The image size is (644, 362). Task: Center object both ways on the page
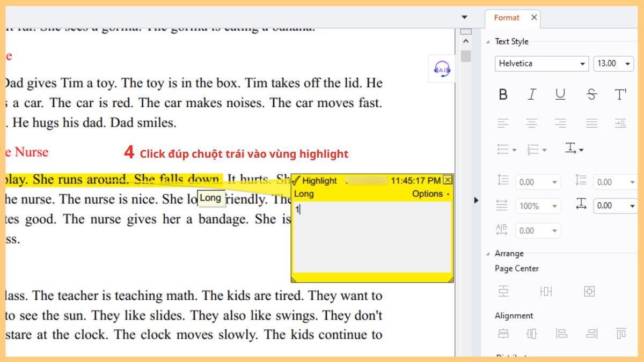[x=589, y=291]
